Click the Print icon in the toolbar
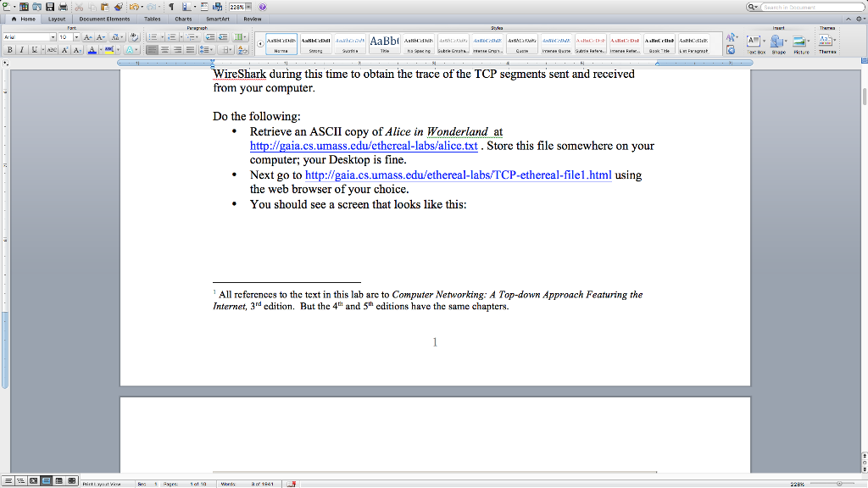 (x=63, y=7)
